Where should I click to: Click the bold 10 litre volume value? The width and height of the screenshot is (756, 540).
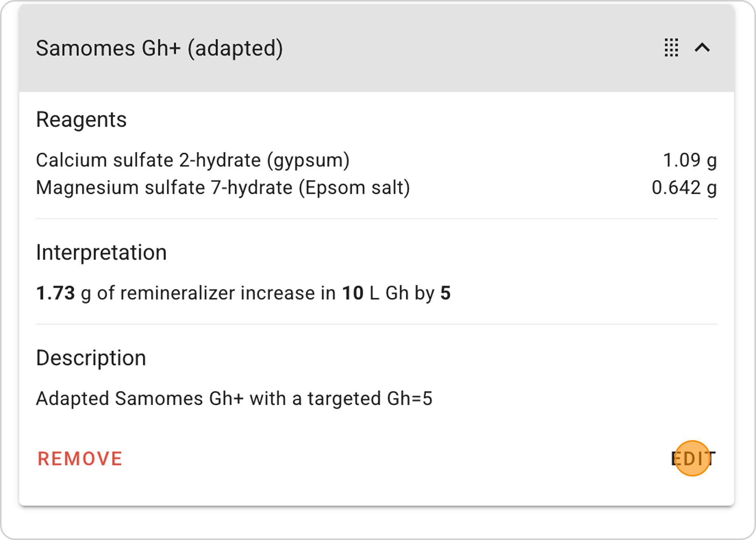pyautogui.click(x=353, y=293)
